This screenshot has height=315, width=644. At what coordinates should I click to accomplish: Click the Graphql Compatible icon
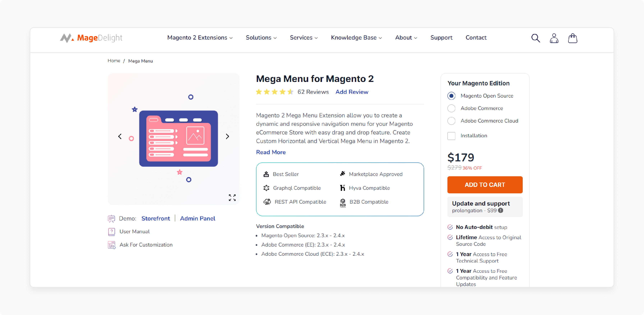pos(266,188)
